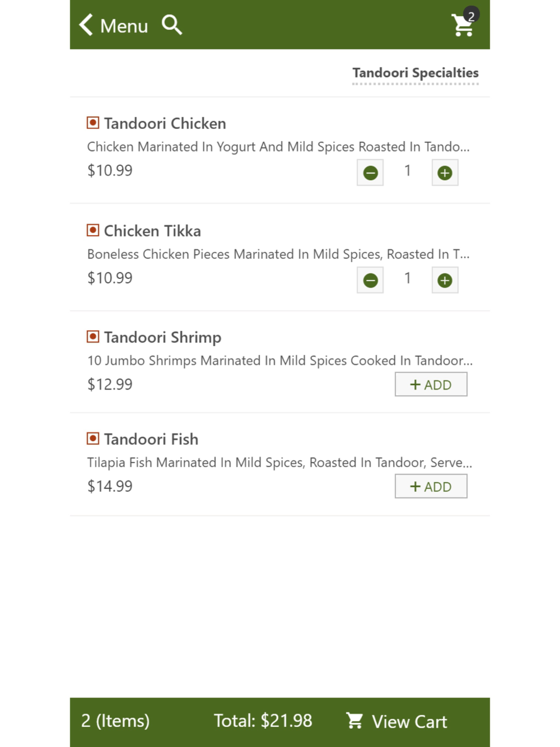Open the Tandoori Shrimp item title

(163, 338)
